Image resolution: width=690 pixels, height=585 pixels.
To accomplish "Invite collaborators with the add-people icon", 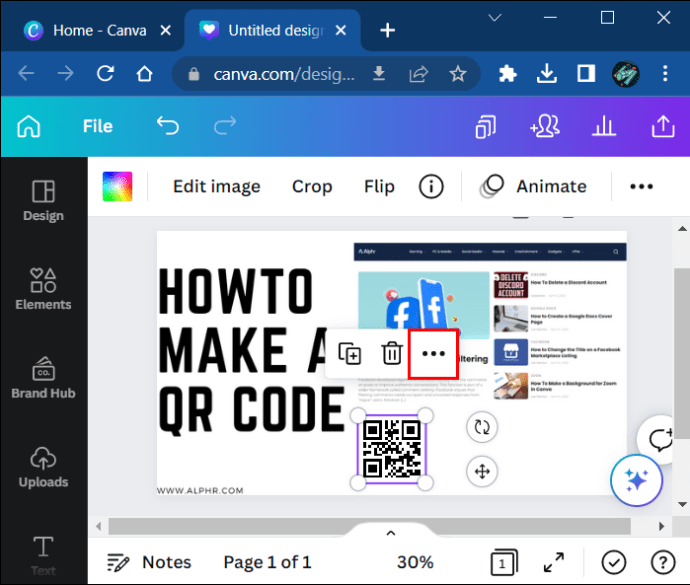I will [545, 126].
